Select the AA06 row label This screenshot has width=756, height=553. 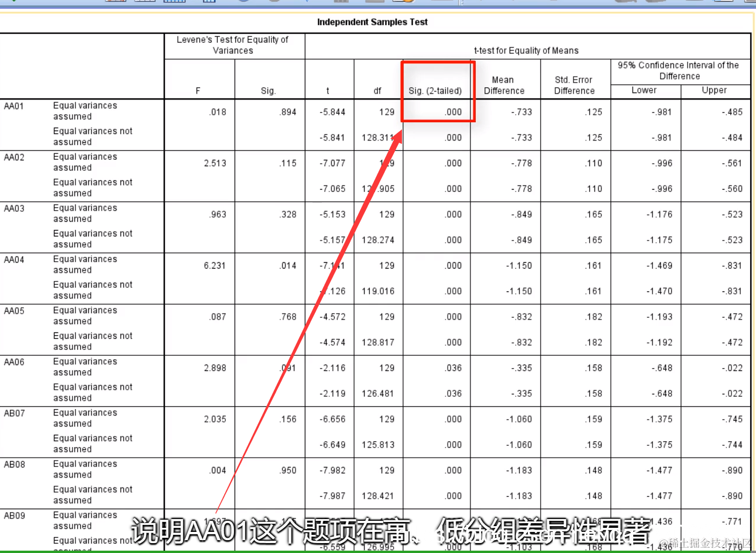pos(14,362)
